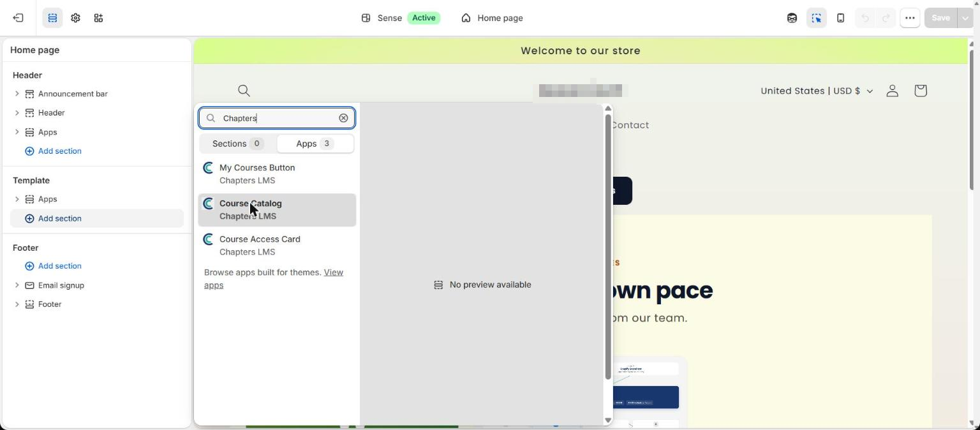Viewport: 980px width, 430px height.
Task: Click the store preview search icon
Action: [244, 91]
